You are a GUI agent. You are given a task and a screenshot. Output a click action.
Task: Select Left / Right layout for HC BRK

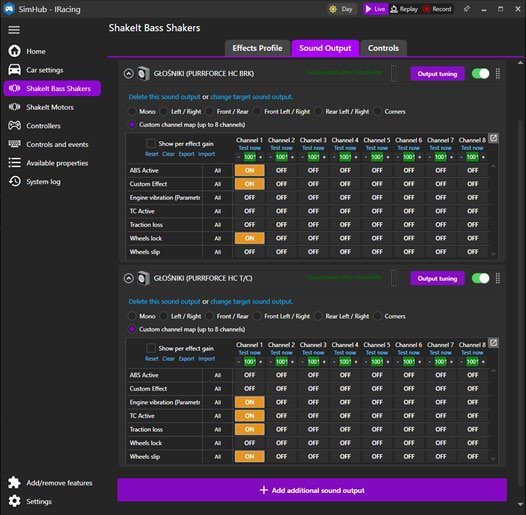[164, 111]
